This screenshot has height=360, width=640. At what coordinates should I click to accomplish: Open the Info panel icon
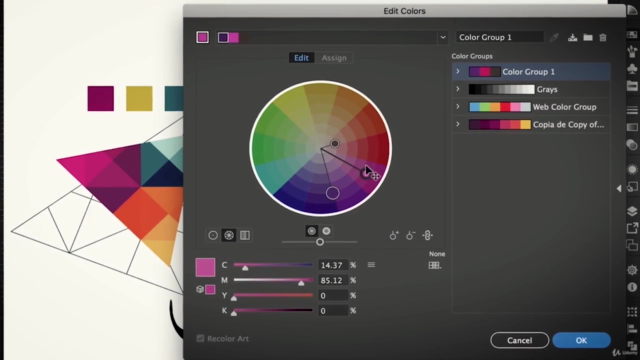[x=632, y=287]
